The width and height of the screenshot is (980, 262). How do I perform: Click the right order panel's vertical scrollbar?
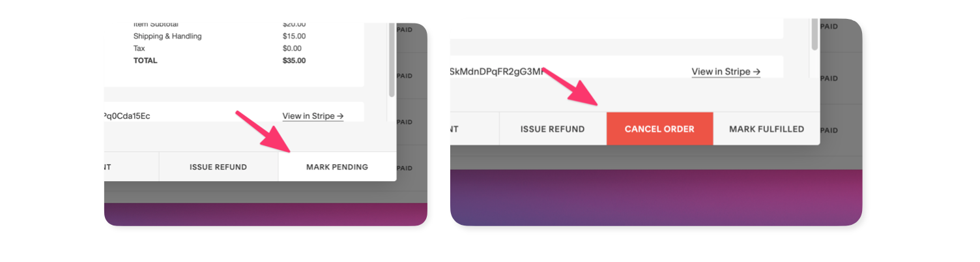coord(814,36)
